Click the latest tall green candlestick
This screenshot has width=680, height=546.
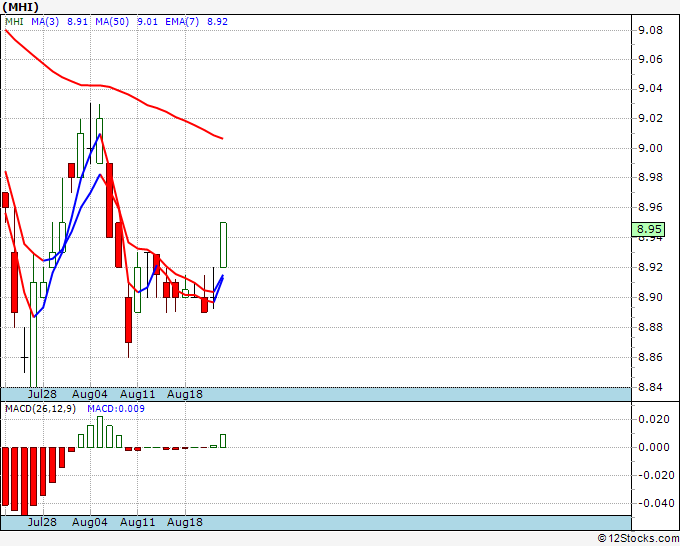[x=223, y=245]
